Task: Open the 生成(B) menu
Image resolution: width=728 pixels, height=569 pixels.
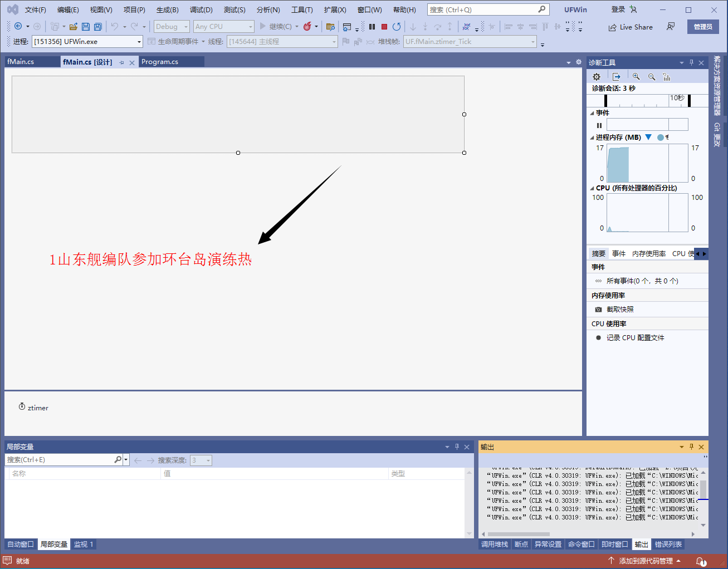Action: [168, 9]
